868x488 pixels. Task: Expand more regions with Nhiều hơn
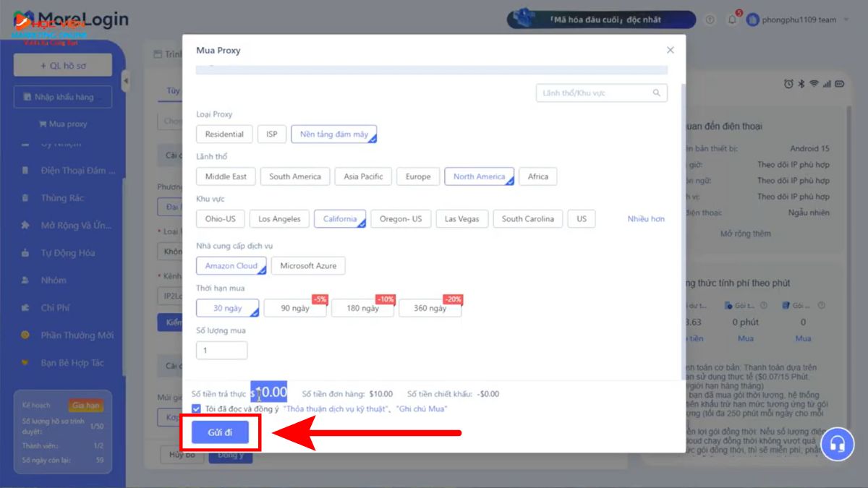(x=645, y=219)
